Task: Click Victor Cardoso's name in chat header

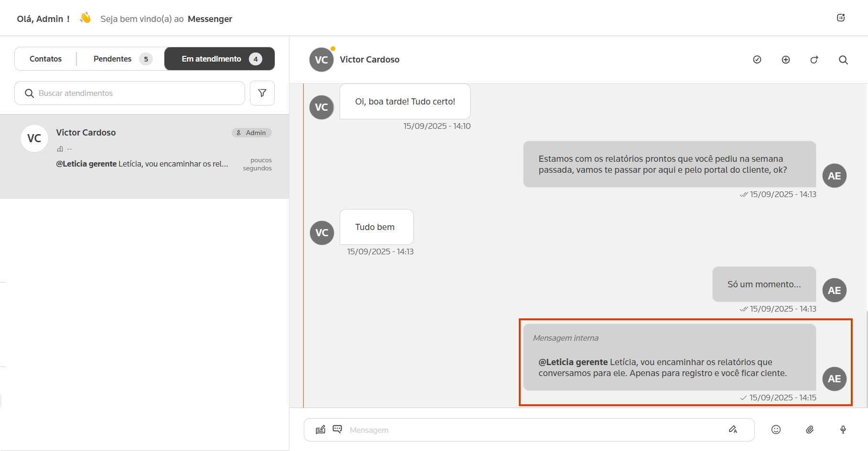Action: pos(369,60)
